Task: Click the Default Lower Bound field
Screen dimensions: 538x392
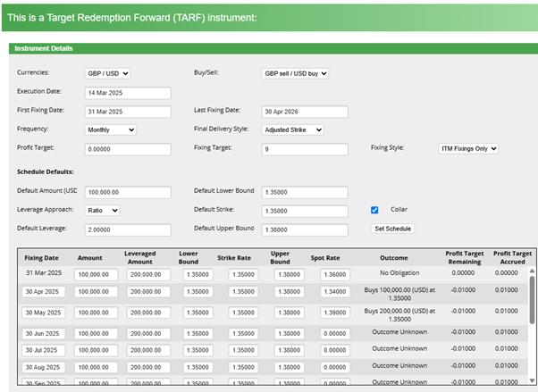Action: point(305,192)
